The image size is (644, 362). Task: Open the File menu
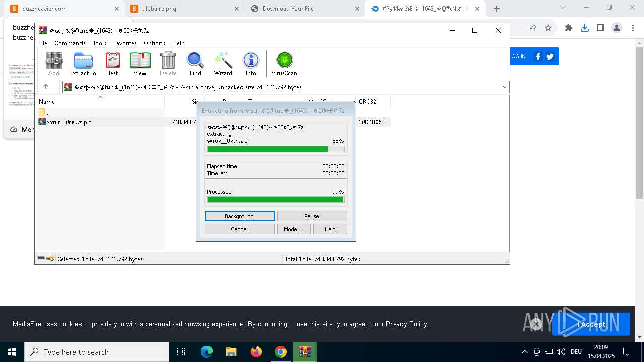pyautogui.click(x=43, y=43)
